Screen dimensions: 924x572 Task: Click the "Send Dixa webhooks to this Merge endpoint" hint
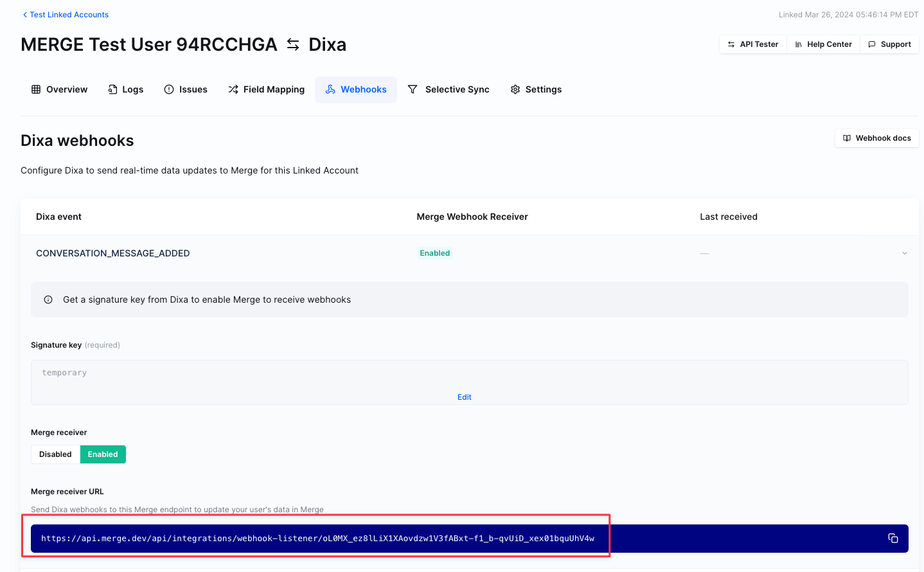point(177,510)
